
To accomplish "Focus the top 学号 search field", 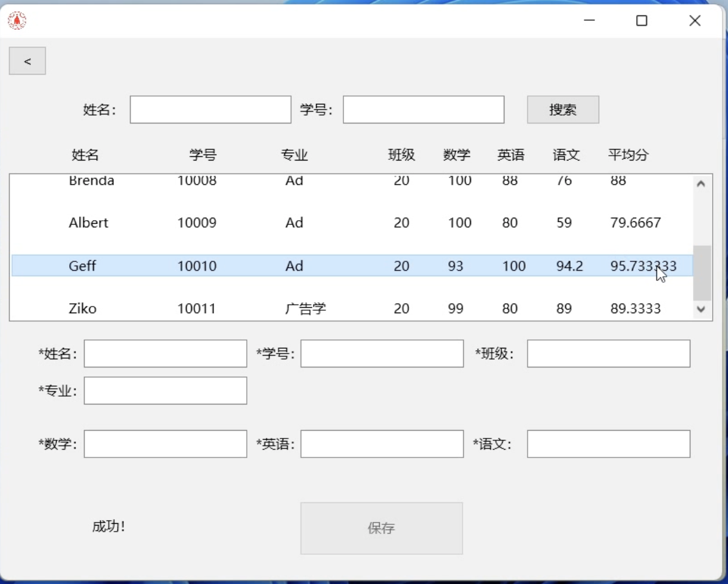I will tap(423, 110).
